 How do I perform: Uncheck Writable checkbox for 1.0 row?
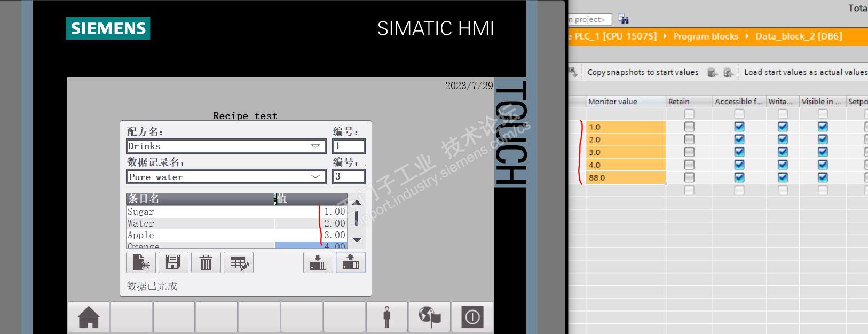coord(783,127)
